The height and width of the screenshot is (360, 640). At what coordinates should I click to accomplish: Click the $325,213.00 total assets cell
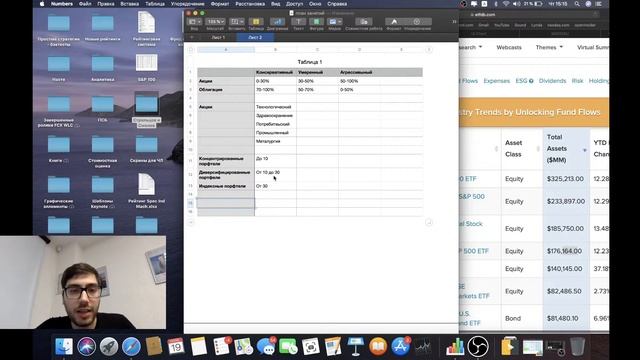click(565, 179)
